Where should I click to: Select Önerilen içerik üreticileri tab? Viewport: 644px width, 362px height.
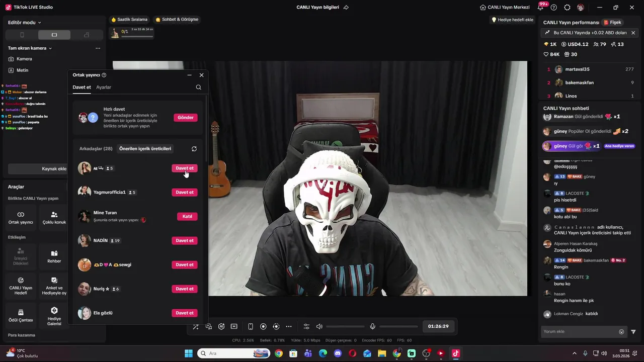click(145, 149)
